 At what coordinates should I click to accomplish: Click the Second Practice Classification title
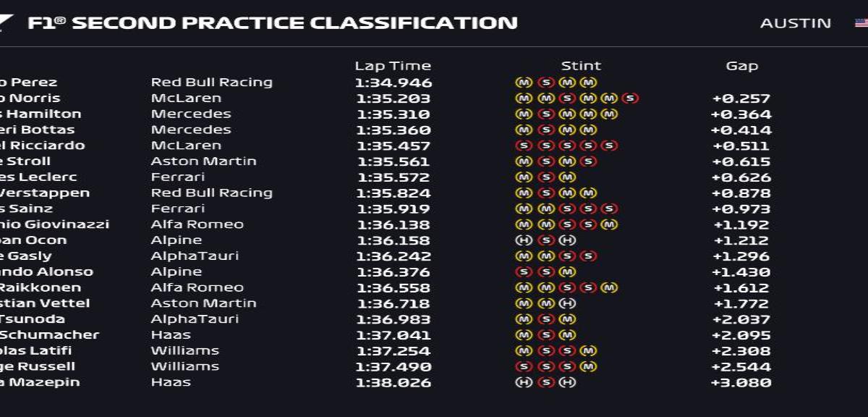click(x=272, y=23)
